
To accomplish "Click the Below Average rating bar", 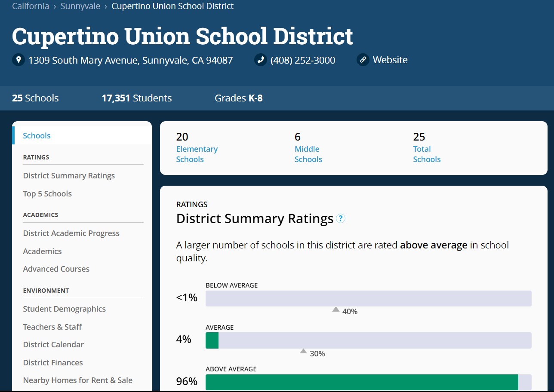I will 369,298.
